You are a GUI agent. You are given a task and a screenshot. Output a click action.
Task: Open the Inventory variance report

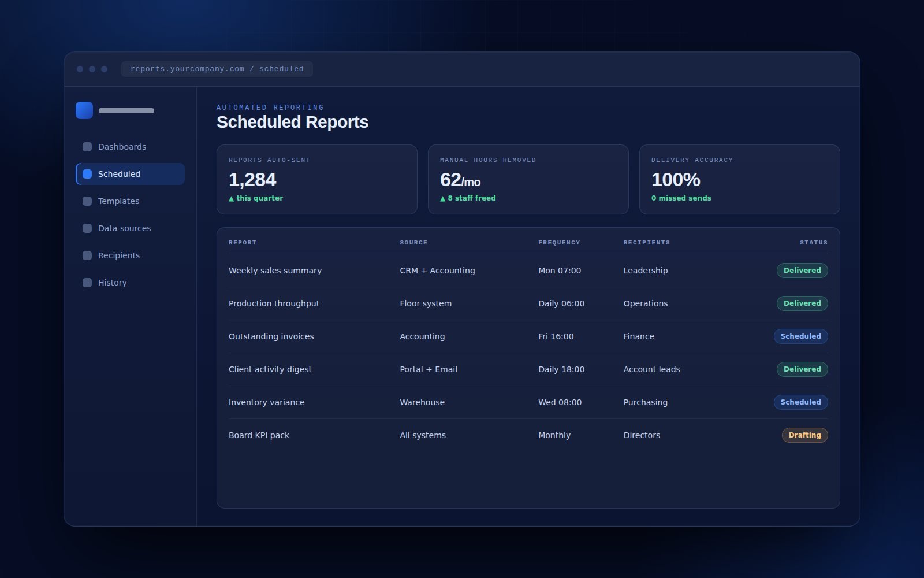[x=528, y=402]
